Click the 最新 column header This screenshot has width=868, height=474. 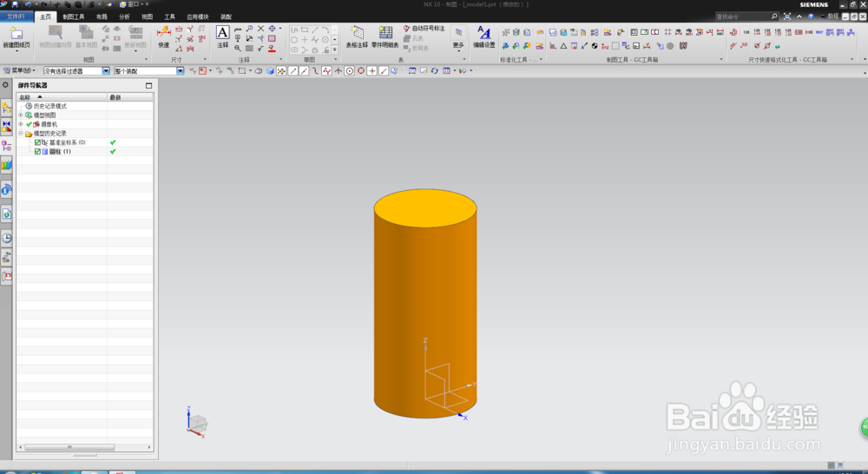click(130, 97)
